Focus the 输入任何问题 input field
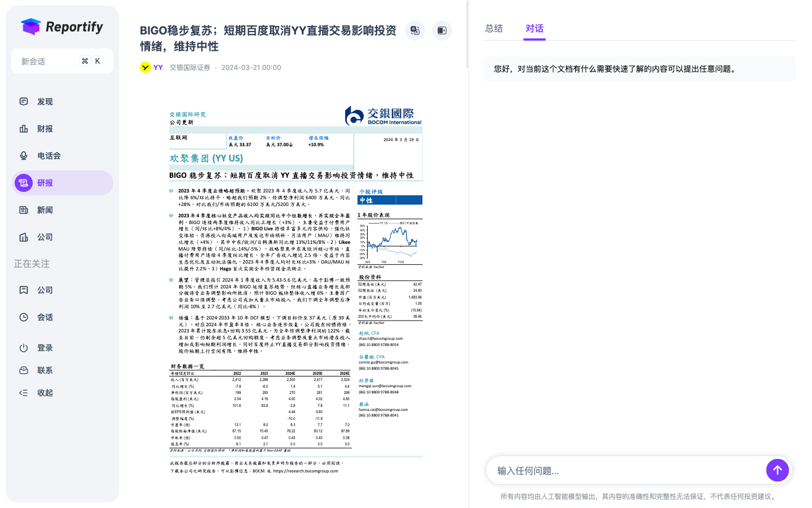The height and width of the screenshot is (508, 812). pos(626,471)
